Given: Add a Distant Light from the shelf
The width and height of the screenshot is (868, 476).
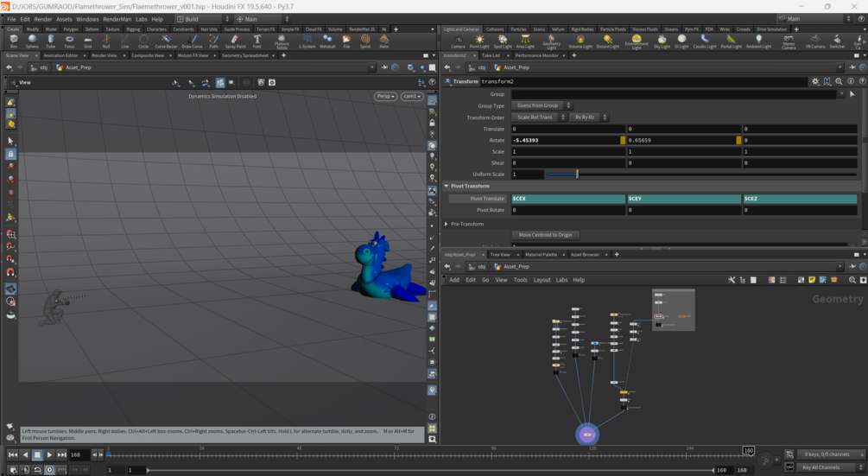Looking at the screenshot, I should coord(608,41).
